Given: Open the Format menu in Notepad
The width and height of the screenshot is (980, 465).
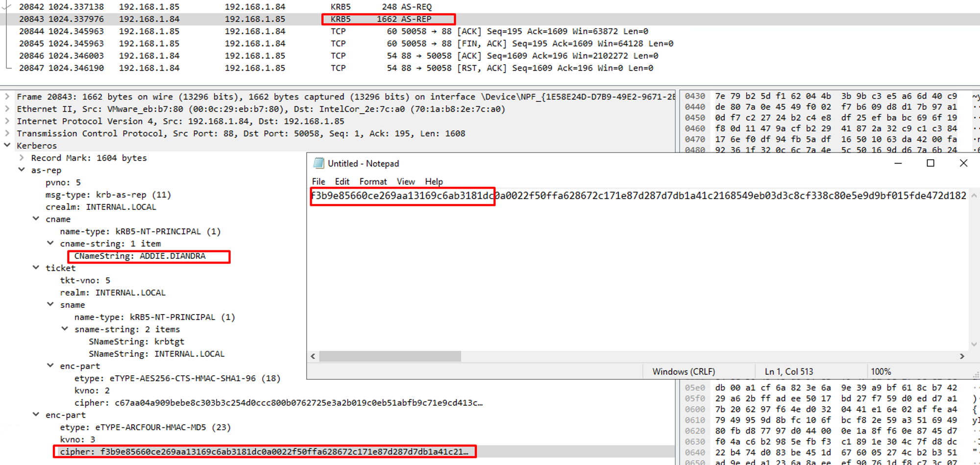Looking at the screenshot, I should [x=372, y=181].
